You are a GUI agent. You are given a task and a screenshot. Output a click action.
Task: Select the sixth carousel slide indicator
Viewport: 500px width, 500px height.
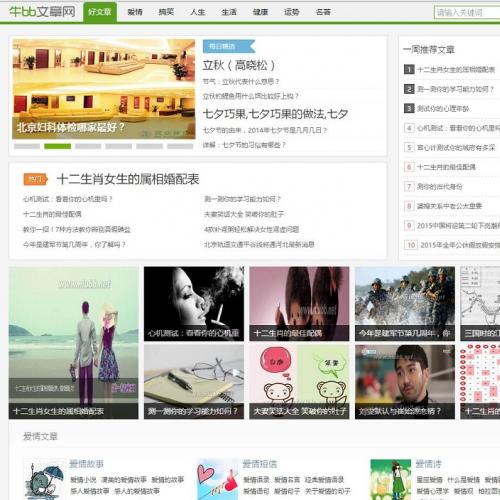180,146
